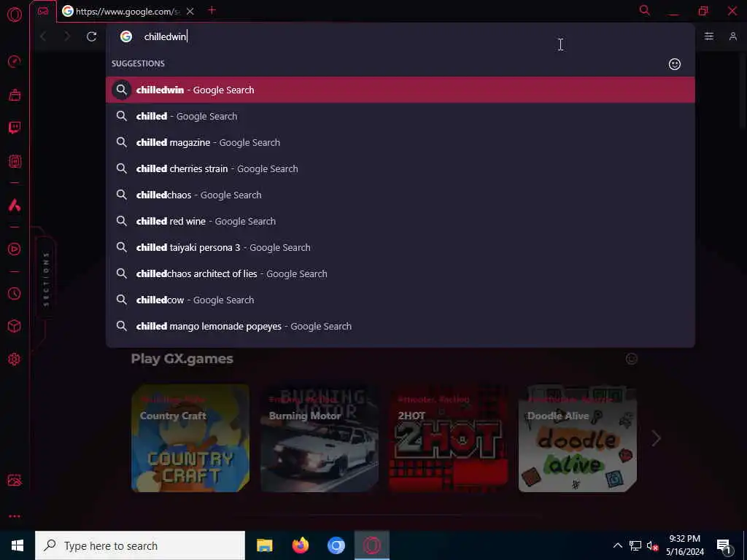Click the Play GX.games heading
This screenshot has width=747, height=560.
182,359
